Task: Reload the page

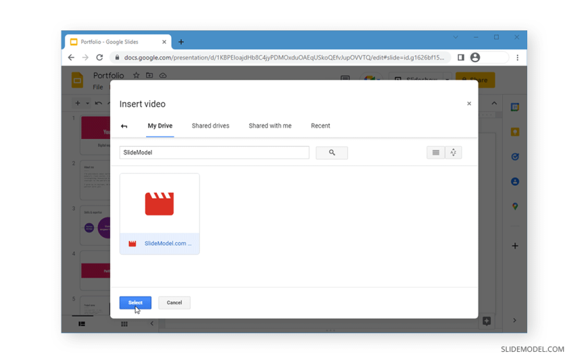Action: point(99,57)
